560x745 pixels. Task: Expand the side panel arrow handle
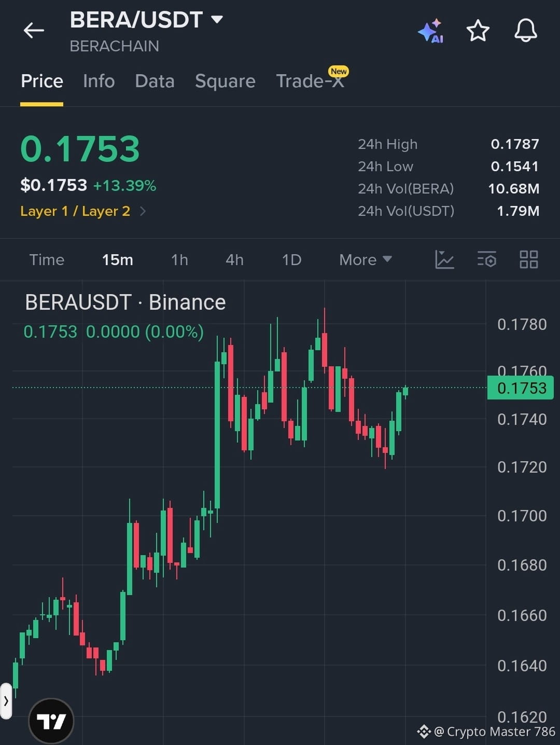click(x=6, y=701)
